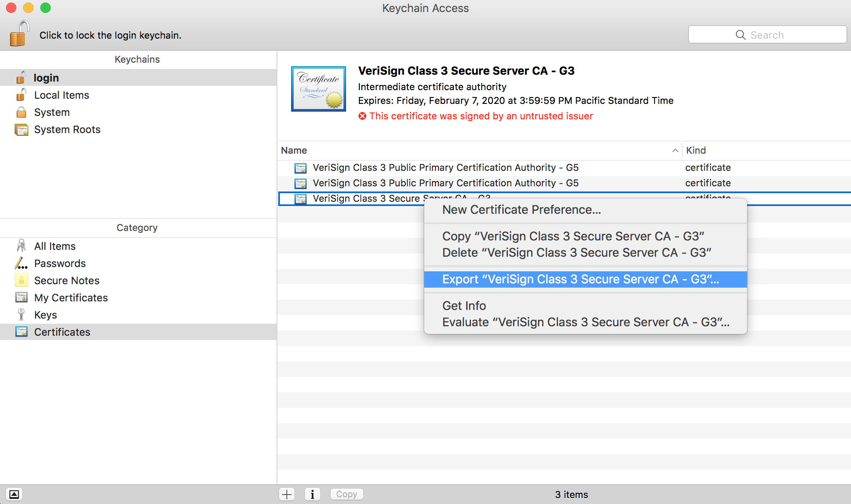Choose Delete "VeriSign Class 3 Secure Server CA - G3"
851x504 pixels.
pos(585,252)
